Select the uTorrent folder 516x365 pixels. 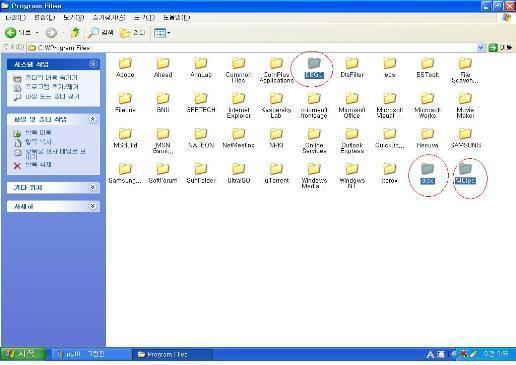(x=276, y=173)
